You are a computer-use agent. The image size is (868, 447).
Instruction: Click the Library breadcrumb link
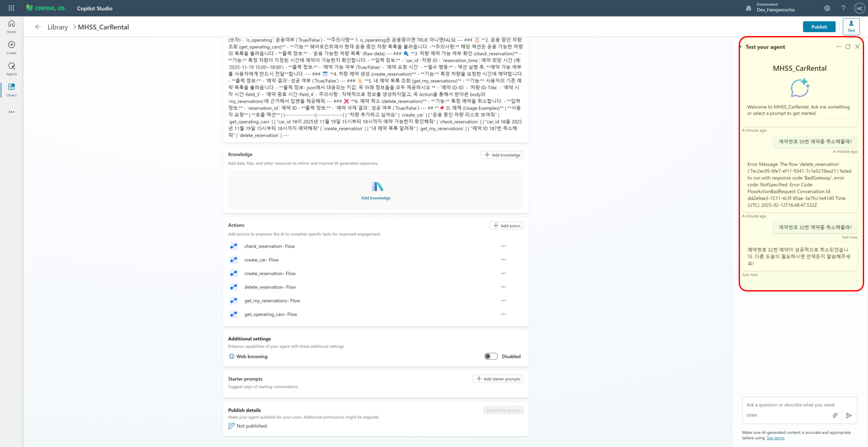coord(58,27)
